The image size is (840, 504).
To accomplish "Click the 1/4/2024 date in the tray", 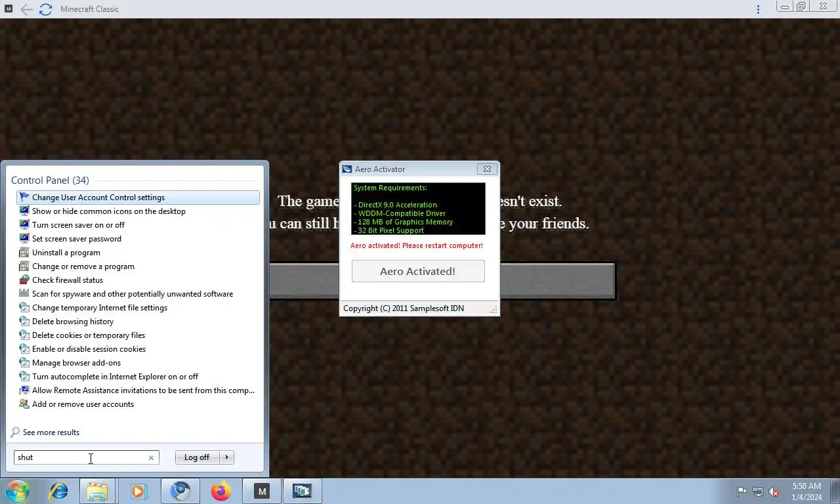I will click(807, 497).
